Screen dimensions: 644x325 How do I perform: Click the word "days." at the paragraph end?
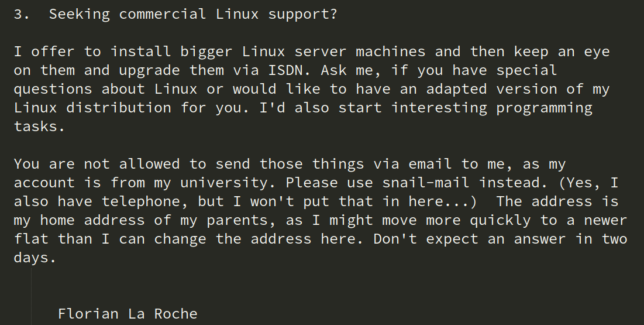pyautogui.click(x=35, y=258)
